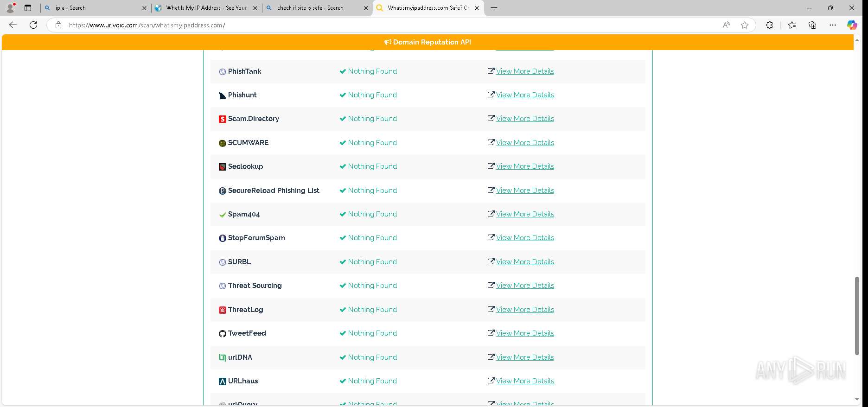The width and height of the screenshot is (868, 407).
Task: Open browser Extensions menu
Action: point(769,25)
